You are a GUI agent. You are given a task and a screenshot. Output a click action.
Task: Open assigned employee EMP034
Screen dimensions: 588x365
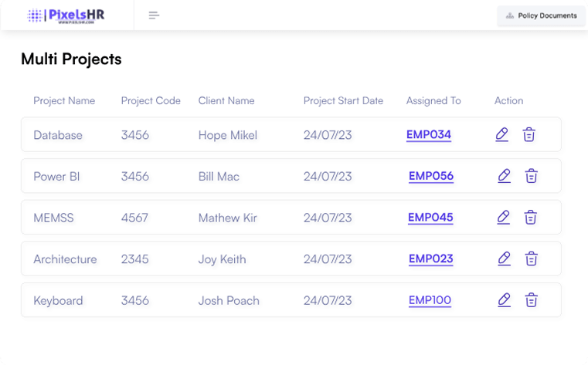click(x=429, y=135)
